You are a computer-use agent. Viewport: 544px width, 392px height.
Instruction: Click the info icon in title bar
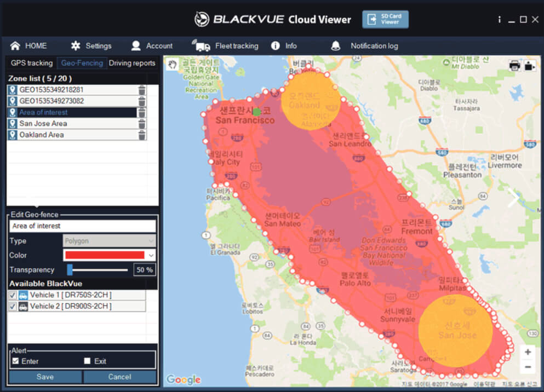499,19
